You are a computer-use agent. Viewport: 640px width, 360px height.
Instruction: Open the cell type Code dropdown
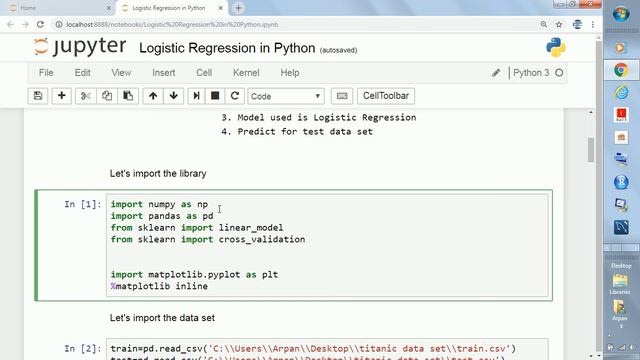(286, 96)
